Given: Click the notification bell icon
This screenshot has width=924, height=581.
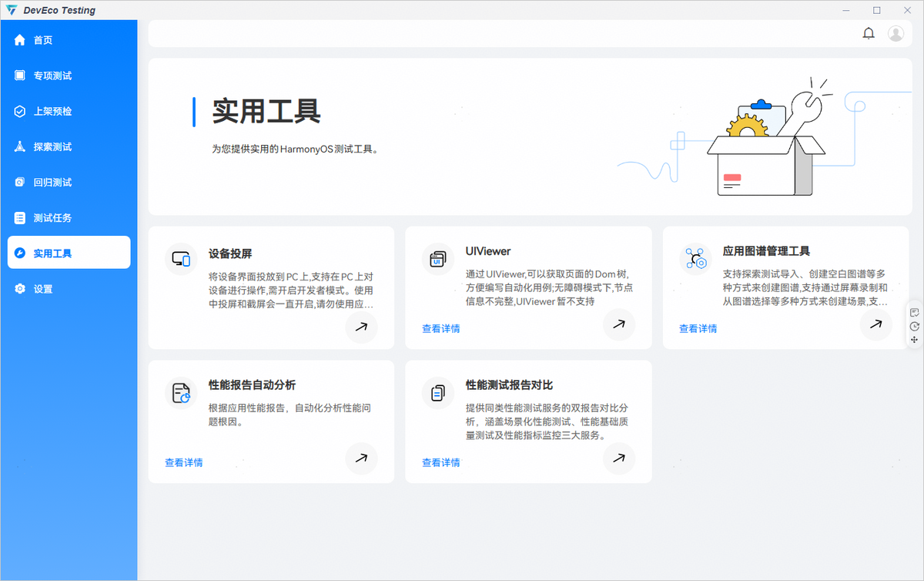Looking at the screenshot, I should [x=869, y=33].
